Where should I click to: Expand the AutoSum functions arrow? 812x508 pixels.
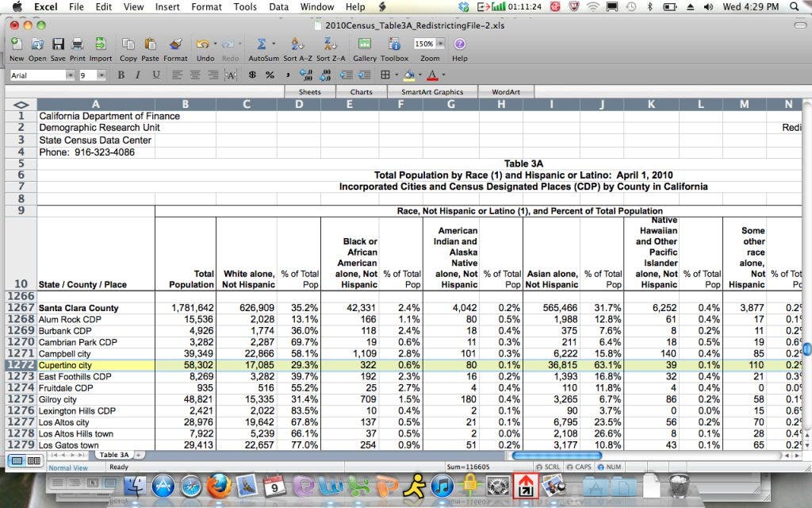[274, 44]
